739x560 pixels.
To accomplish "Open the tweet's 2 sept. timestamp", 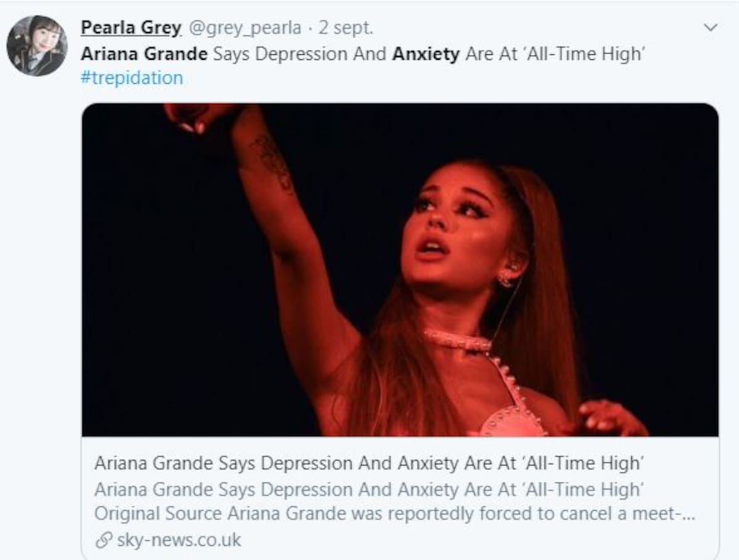I will pos(345,28).
